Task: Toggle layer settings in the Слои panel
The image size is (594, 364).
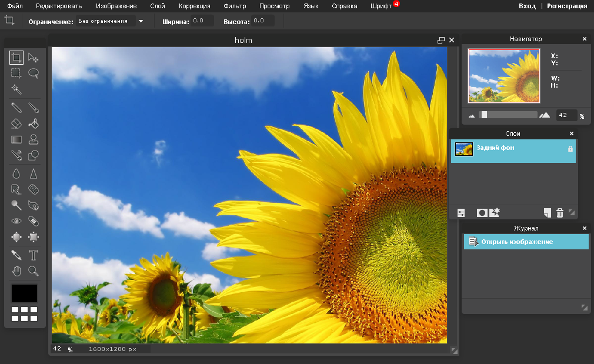Action: (461, 213)
